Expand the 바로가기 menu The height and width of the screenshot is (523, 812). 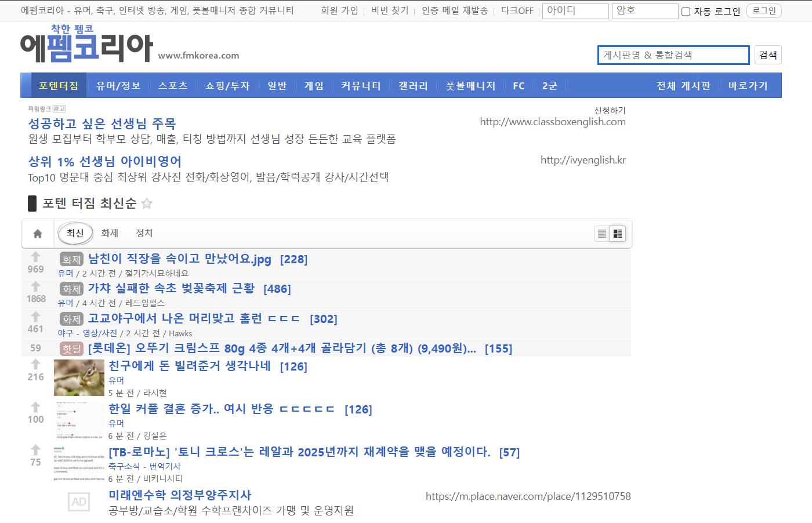(748, 86)
